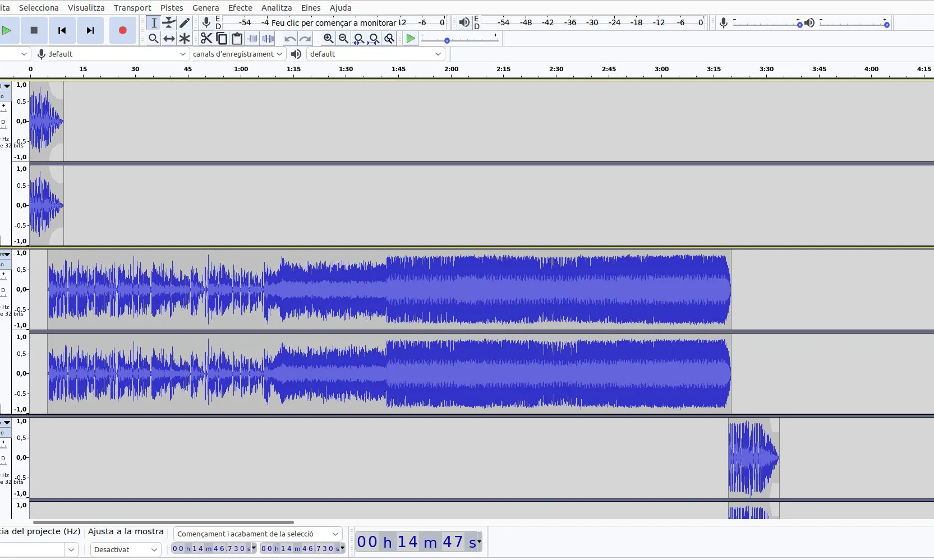
Task: Open the Efecte menu
Action: 240,8
